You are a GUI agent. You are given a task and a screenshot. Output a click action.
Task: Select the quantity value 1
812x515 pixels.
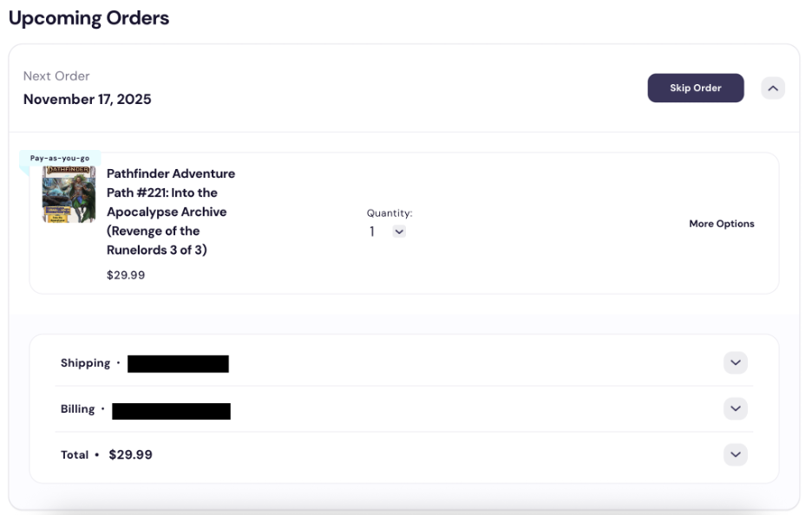pyautogui.click(x=372, y=231)
